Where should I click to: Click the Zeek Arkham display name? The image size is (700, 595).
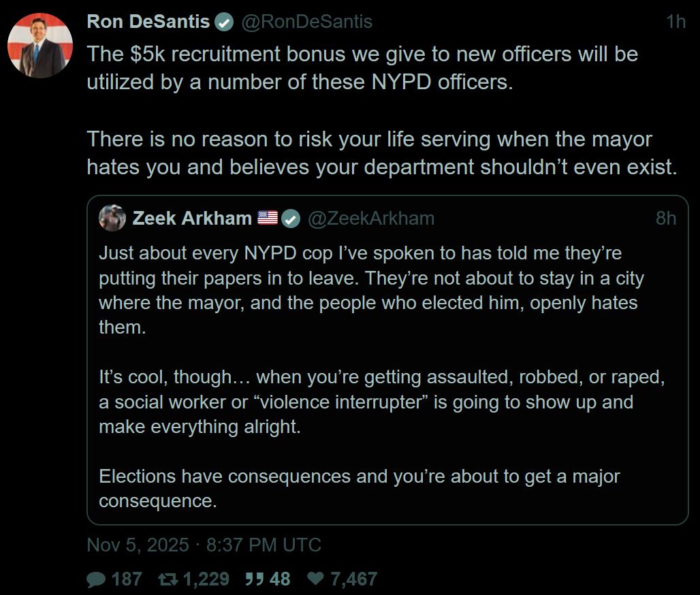(x=192, y=218)
